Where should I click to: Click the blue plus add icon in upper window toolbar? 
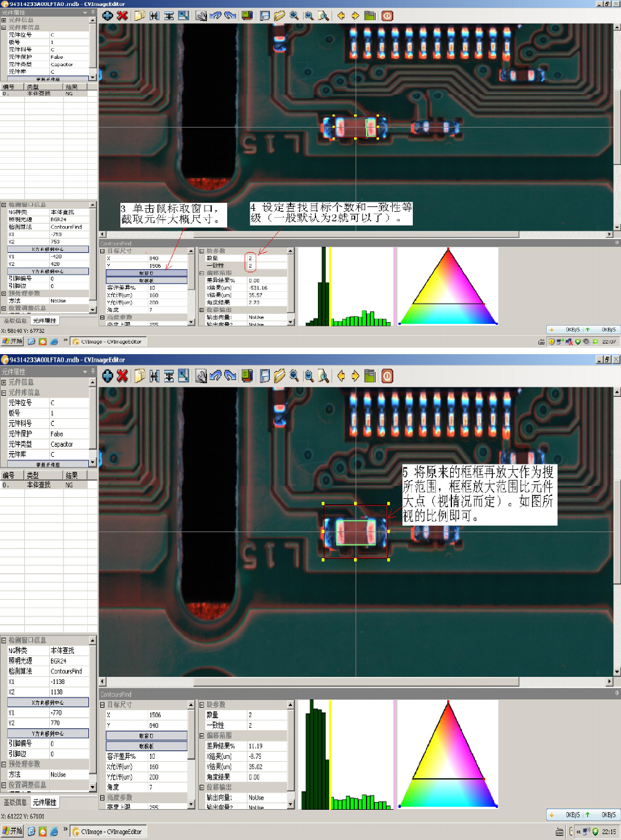(x=107, y=15)
